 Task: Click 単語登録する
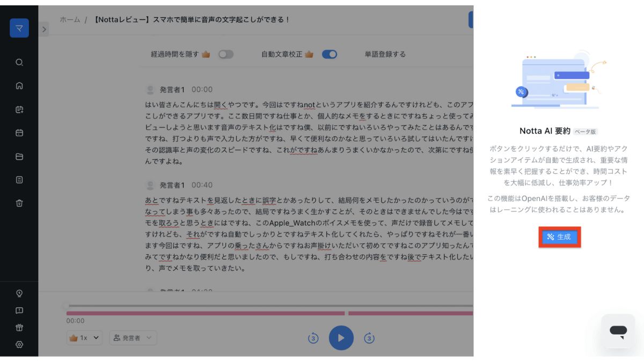pyautogui.click(x=385, y=54)
